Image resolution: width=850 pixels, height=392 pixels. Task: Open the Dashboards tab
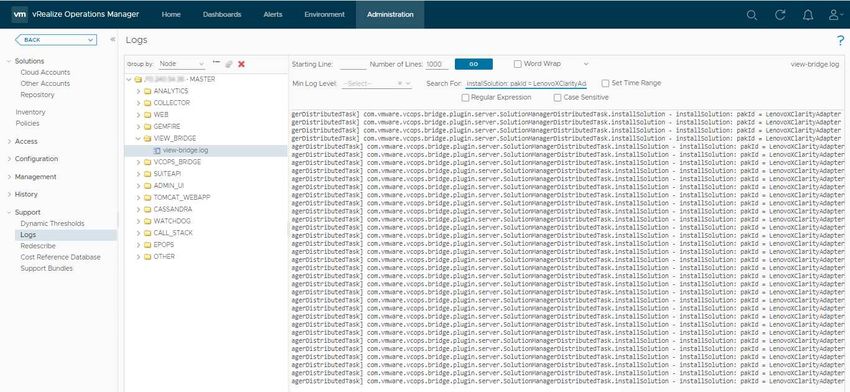(222, 15)
